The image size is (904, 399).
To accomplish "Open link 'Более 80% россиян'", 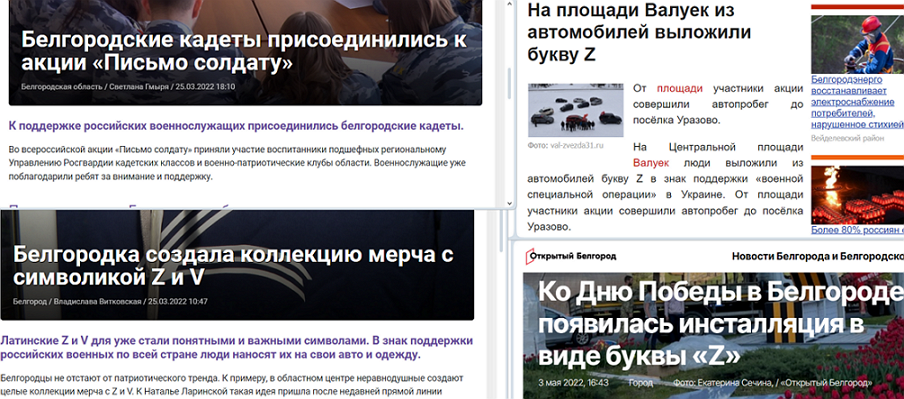I will pyautogui.click(x=857, y=229).
